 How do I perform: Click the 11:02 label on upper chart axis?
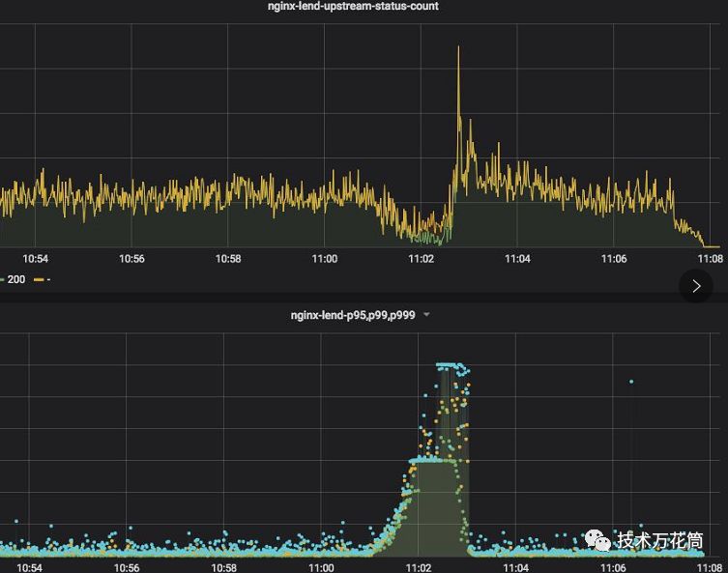click(x=421, y=258)
